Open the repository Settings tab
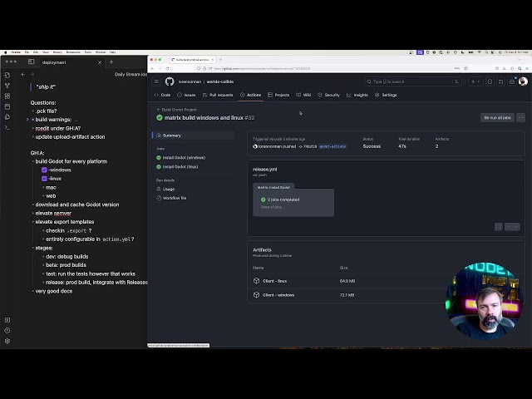Viewport: 532px width, 399px height. coord(386,95)
